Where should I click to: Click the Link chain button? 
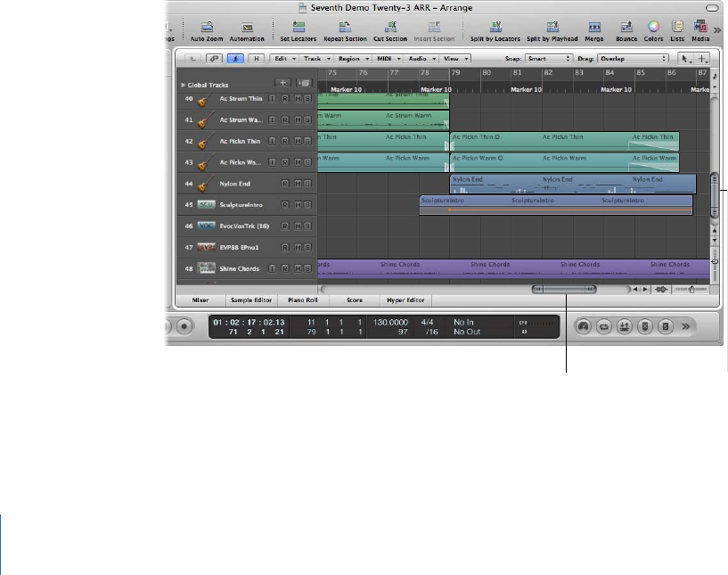[214, 59]
